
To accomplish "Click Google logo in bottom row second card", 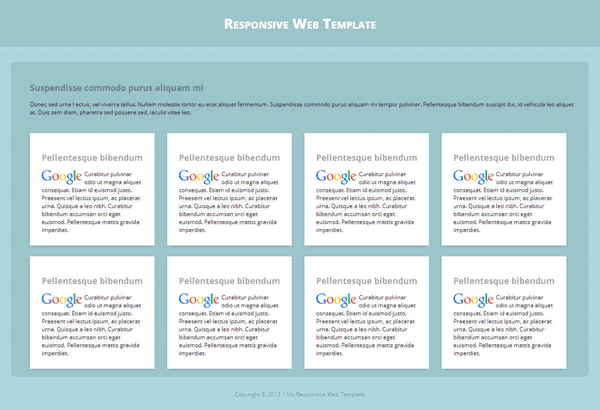I will [199, 300].
